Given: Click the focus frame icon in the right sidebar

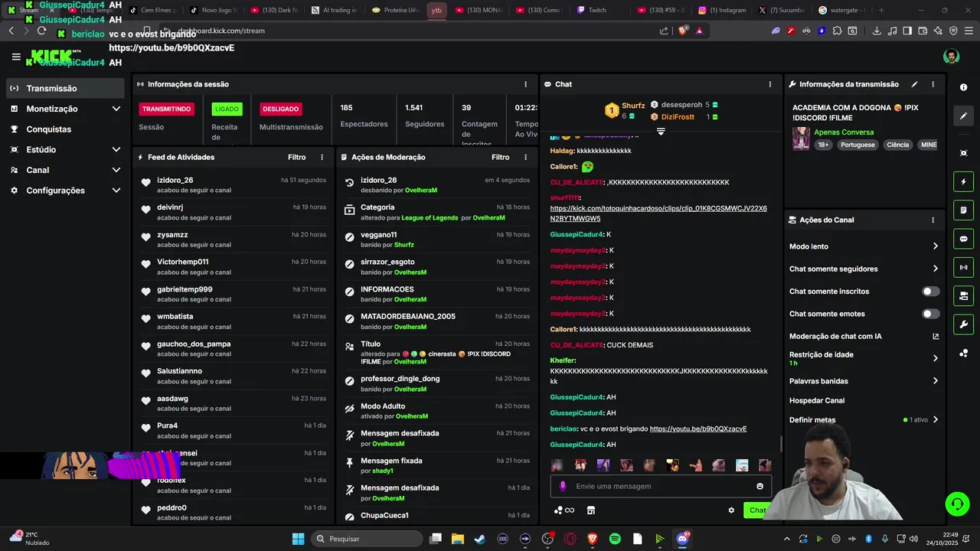Looking at the screenshot, I should (963, 153).
